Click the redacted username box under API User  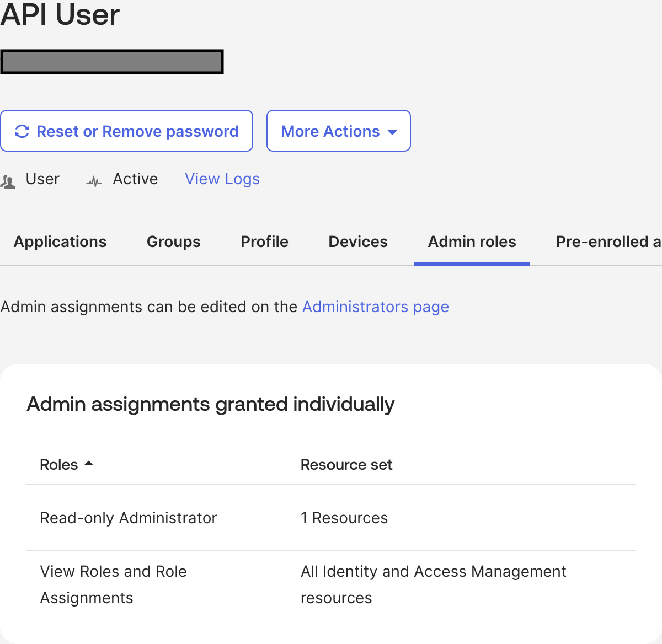112,62
